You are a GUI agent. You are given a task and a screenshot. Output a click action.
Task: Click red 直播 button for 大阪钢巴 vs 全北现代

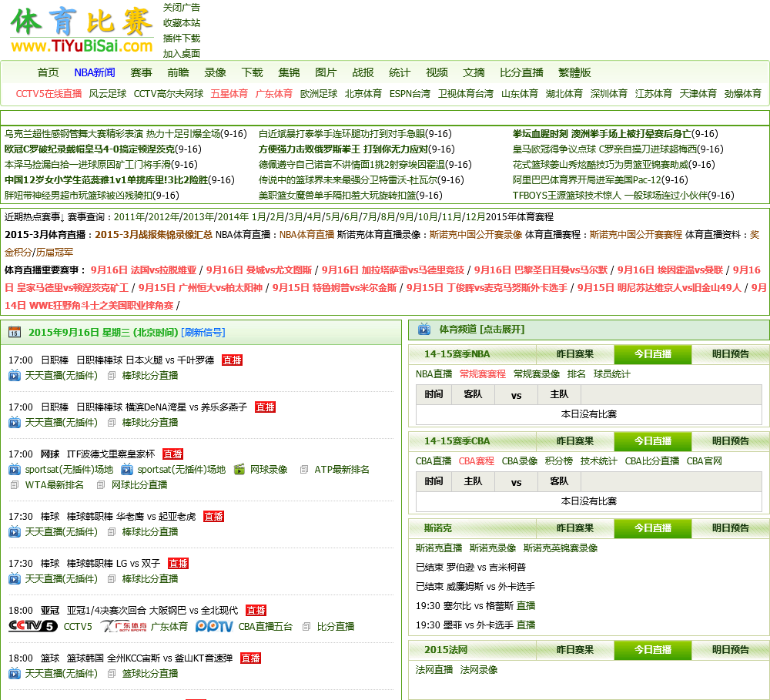click(256, 611)
